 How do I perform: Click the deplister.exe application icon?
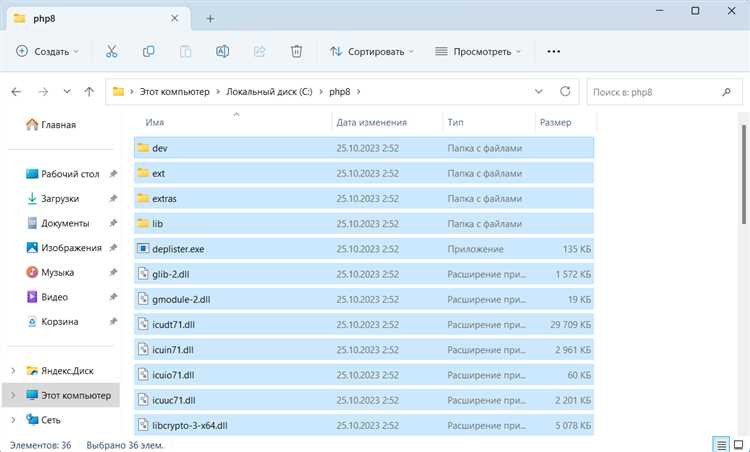pos(143,249)
